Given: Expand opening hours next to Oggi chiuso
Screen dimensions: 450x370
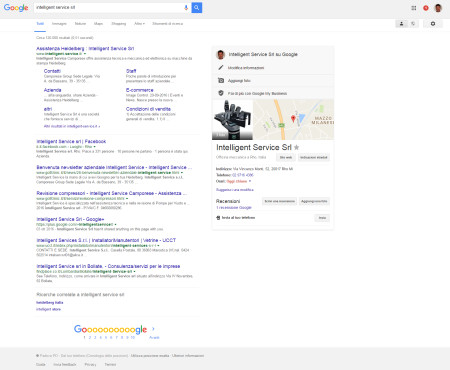Looking at the screenshot, I should pos(250,181).
